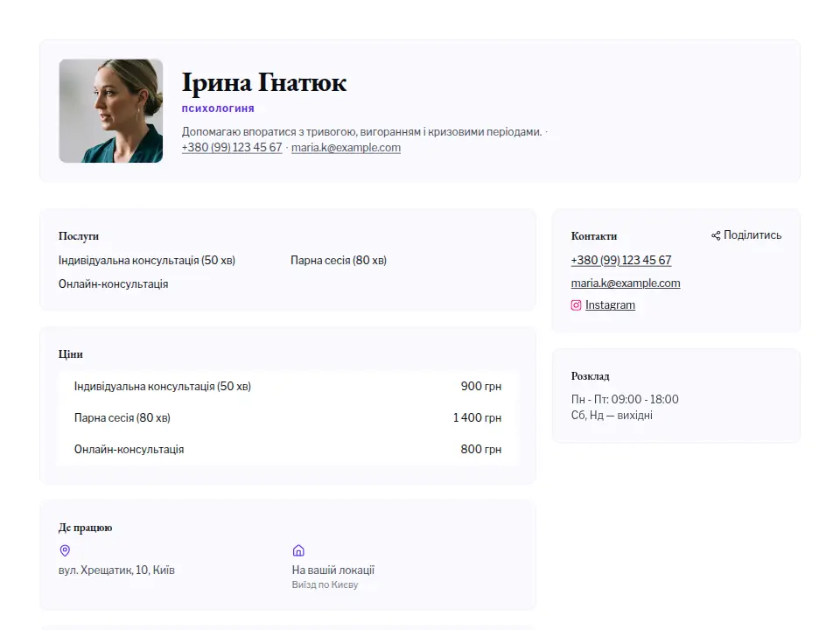This screenshot has width=840, height=630.
Task: Open the Instagram link
Action: pos(610,304)
